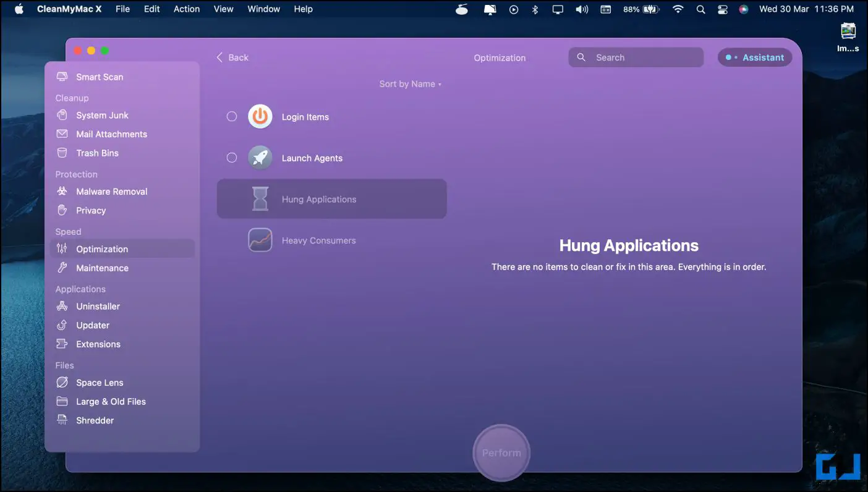868x492 pixels.
Task: Click the Updater refresh icon
Action: (x=62, y=325)
